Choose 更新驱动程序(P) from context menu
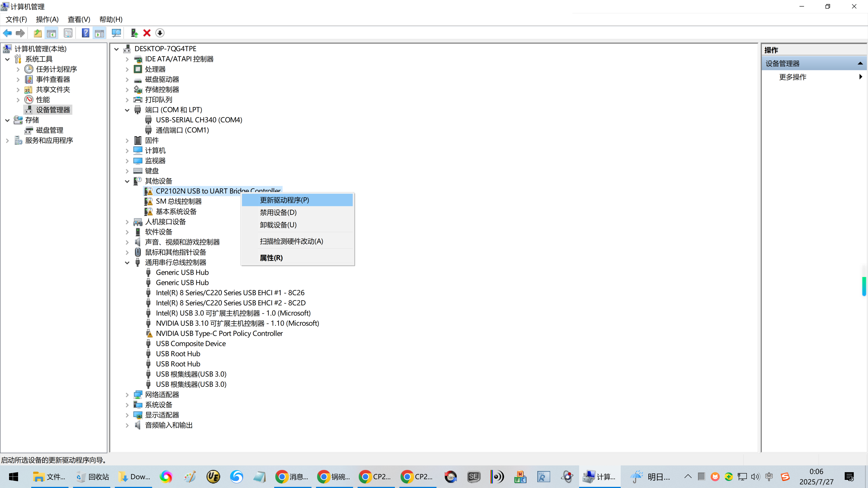Viewport: 868px width, 488px height. (297, 200)
